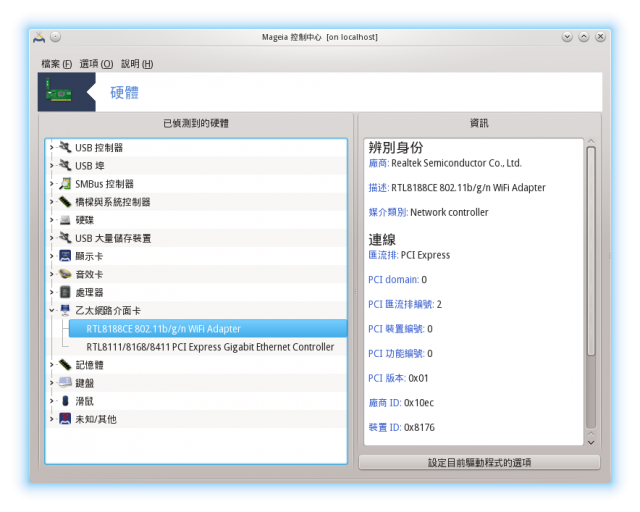Image resolution: width=640 pixels, height=512 pixels.
Task: Click the info panel scrollbar thumb
Action: pos(591,251)
